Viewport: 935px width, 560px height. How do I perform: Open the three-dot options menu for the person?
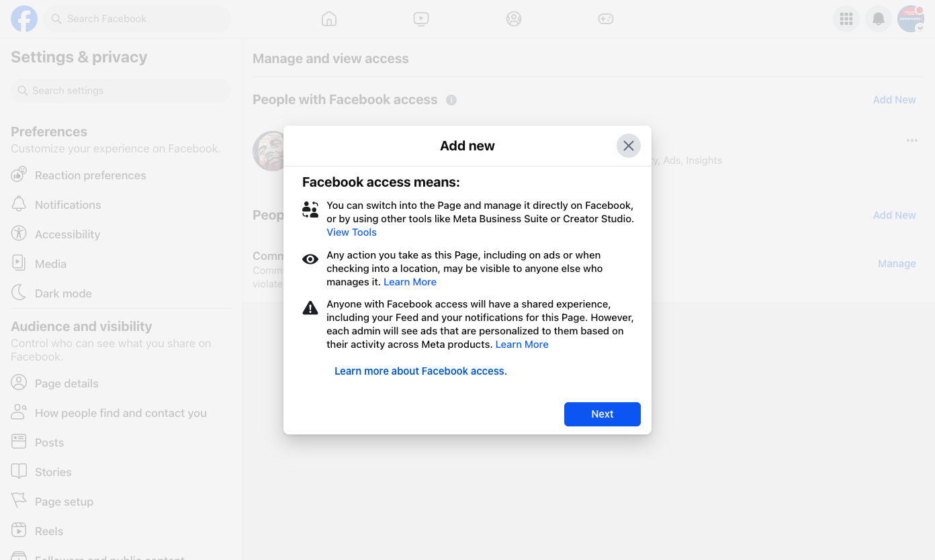point(911,140)
